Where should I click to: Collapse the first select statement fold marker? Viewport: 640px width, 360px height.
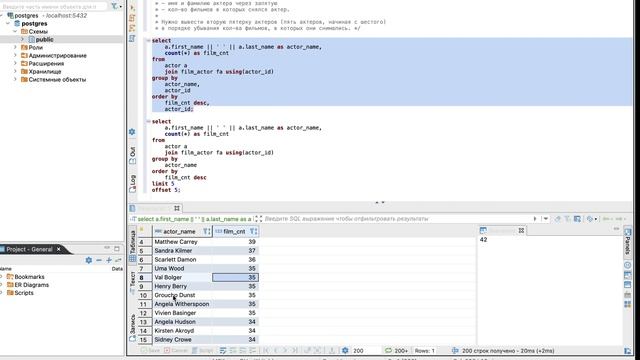[148, 40]
